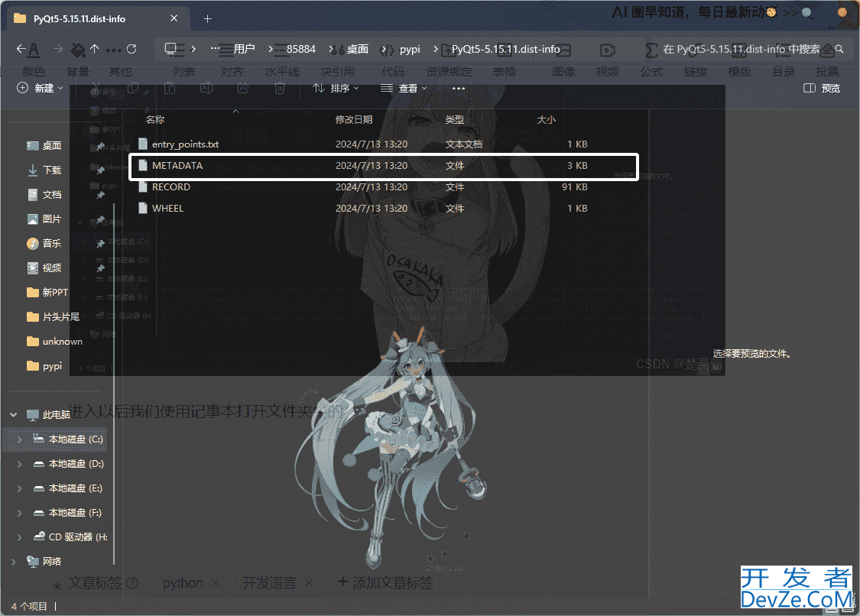Click the pin icon beside 桌面

pos(100,147)
